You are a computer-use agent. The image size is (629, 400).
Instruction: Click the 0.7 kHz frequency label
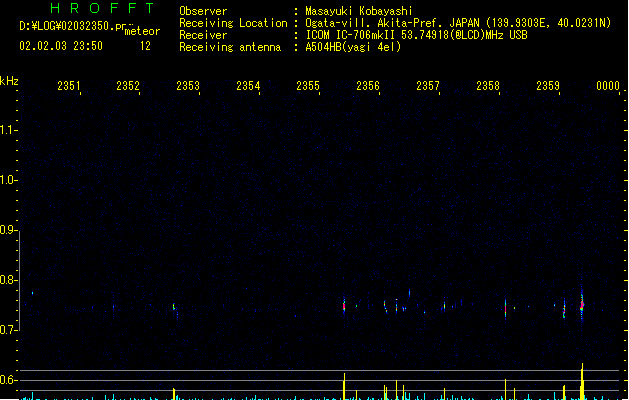click(x=8, y=330)
